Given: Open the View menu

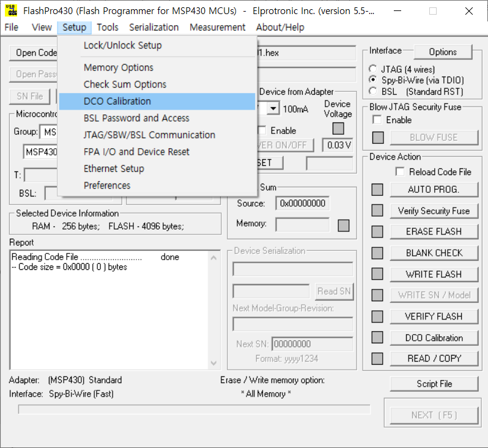Looking at the screenshot, I should click(42, 28).
